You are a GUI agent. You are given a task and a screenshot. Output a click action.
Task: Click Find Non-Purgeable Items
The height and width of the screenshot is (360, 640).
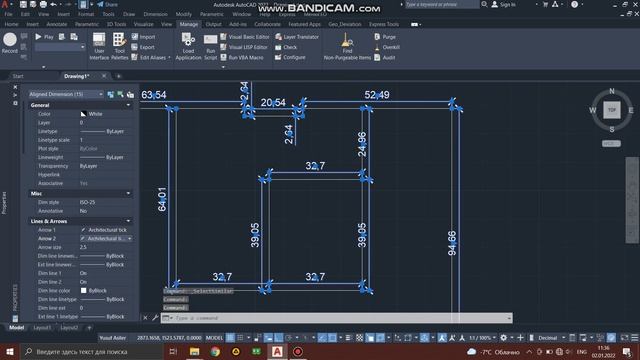pyautogui.click(x=347, y=47)
